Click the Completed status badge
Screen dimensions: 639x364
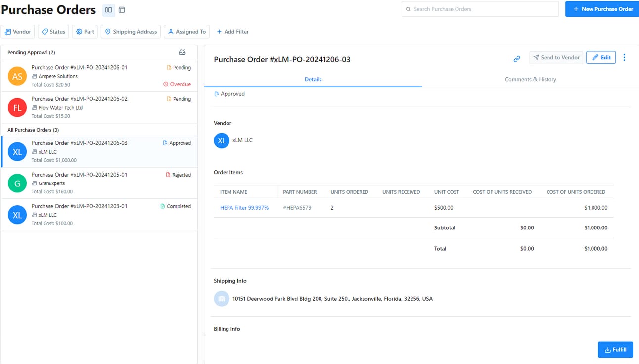pos(176,206)
